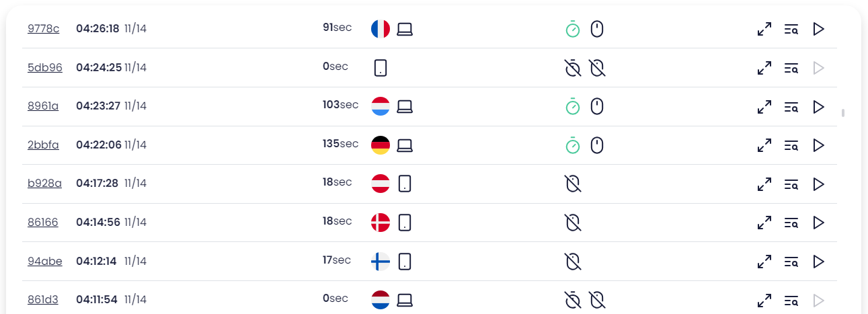The image size is (868, 314).
Task: Open session 9778c link
Action: [43, 29]
